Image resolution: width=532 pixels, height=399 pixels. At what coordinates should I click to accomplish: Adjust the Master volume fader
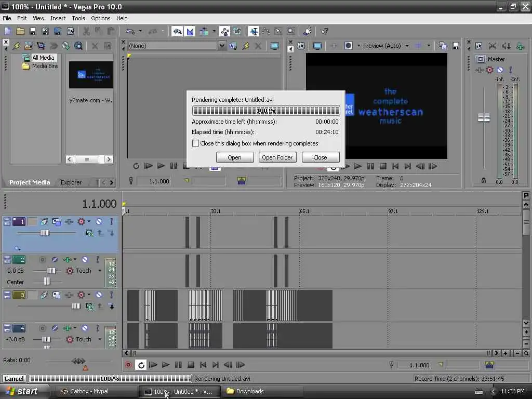coord(484,118)
